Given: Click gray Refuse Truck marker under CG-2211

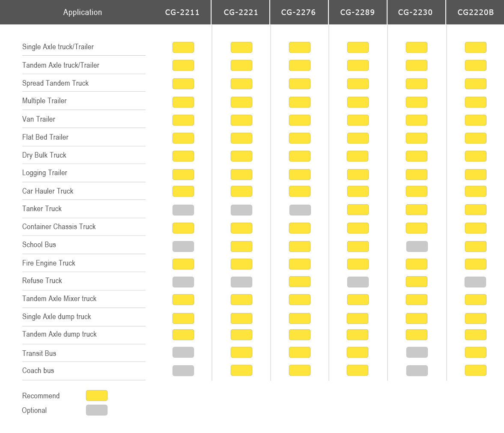Looking at the screenshot, I should coord(183,282).
